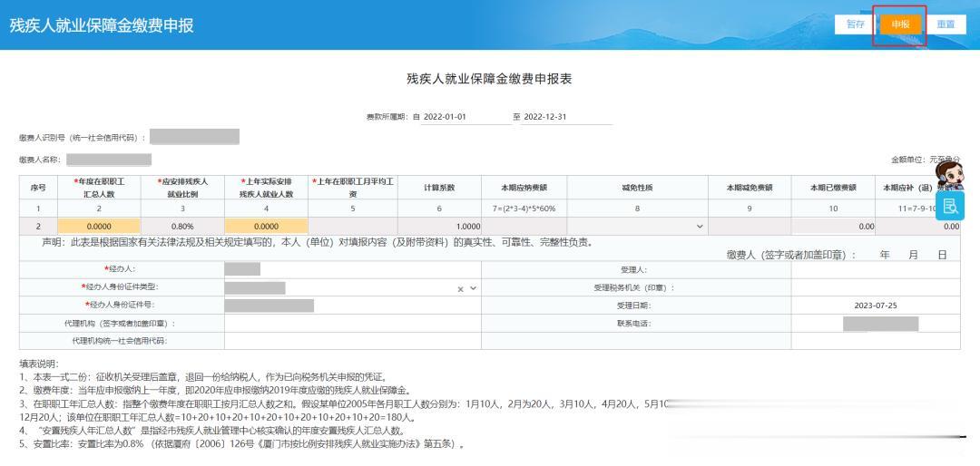Click the 本期减免费额 column header
Image resolution: width=980 pixels, height=466 pixels.
(x=750, y=188)
